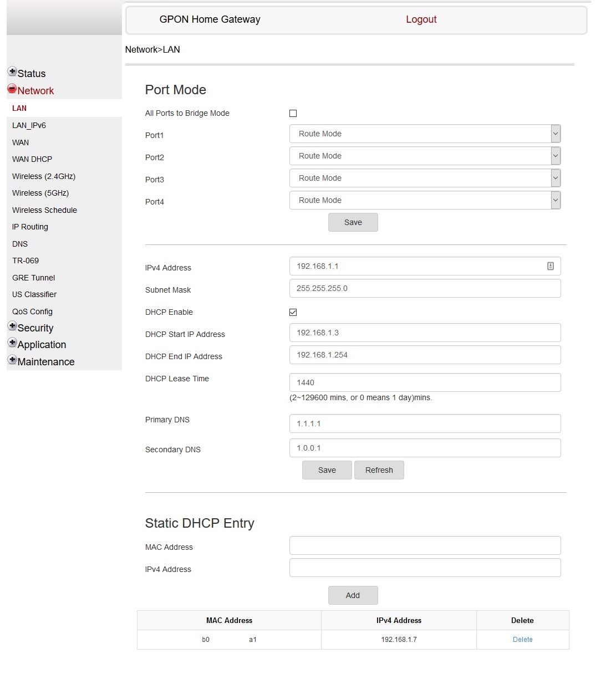Click the Primary DNS input field
The height and width of the screenshot is (674, 616).
coord(425,423)
